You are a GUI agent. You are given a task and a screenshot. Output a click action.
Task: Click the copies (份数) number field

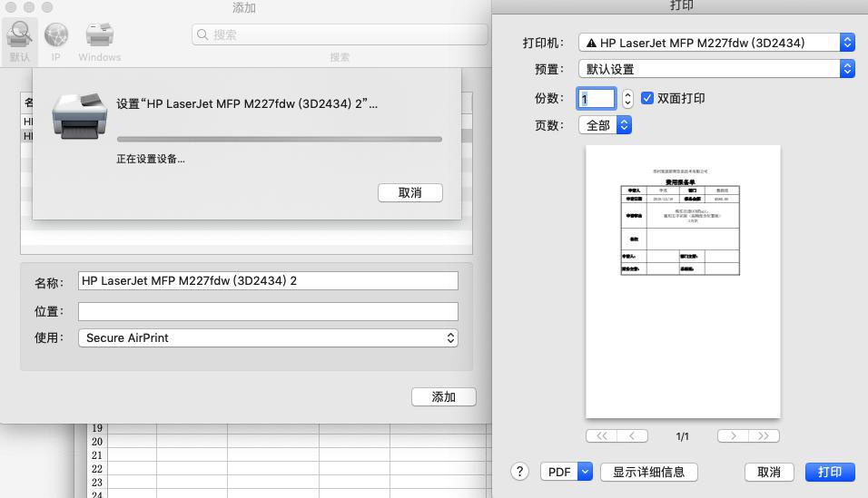pyautogui.click(x=597, y=99)
